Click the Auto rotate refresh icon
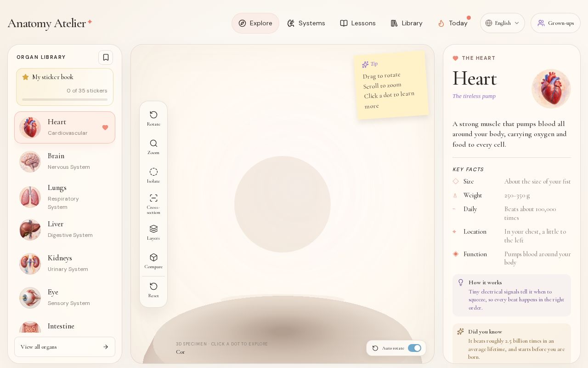Viewport: 588px width, 368px height. click(x=375, y=348)
